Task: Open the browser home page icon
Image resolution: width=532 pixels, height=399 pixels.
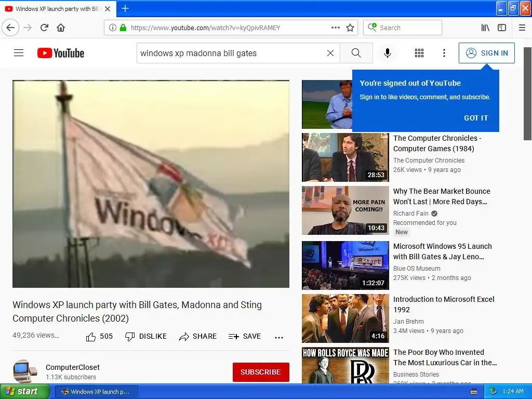Action: 61,28
